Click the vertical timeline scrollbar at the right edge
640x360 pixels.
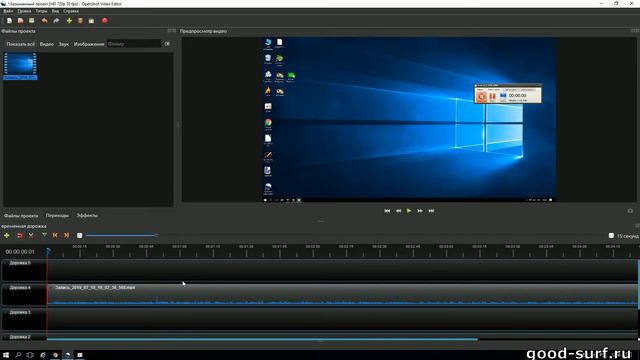point(638,284)
